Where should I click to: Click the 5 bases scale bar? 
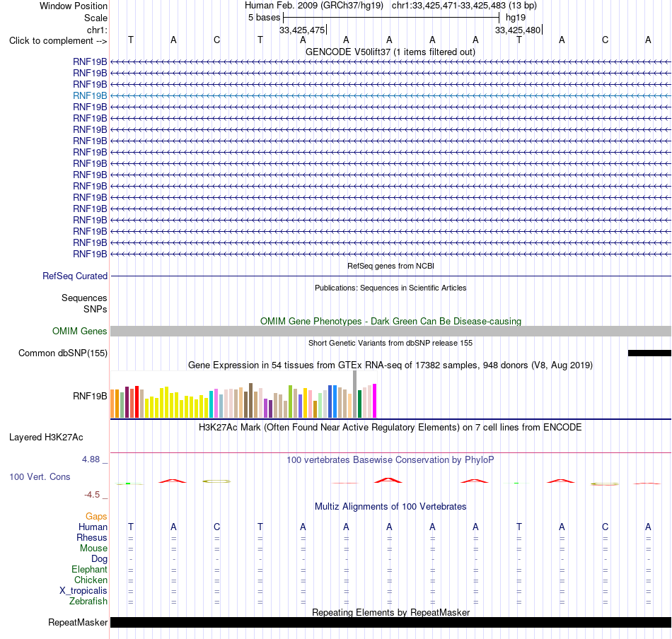click(391, 18)
